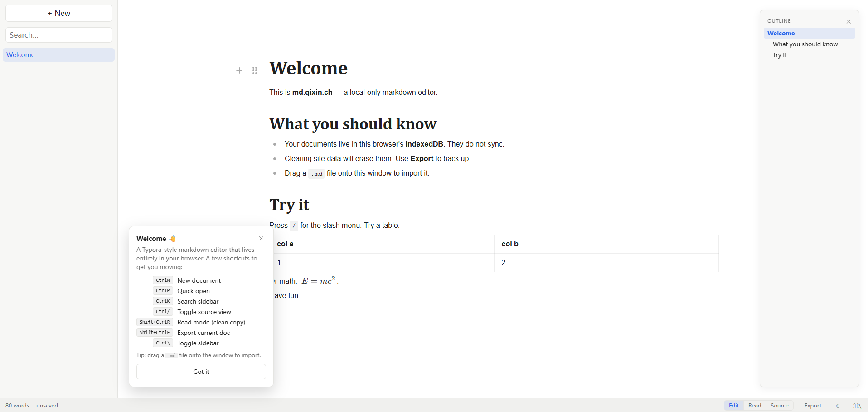Click the 'Try it' heading
868x412 pixels.
(289, 205)
